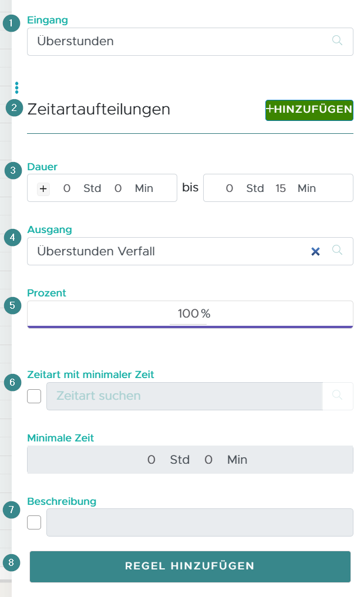This screenshot has height=597, width=364.
Task: Click the plus stepper in the Dauer field
Action: tap(43, 189)
